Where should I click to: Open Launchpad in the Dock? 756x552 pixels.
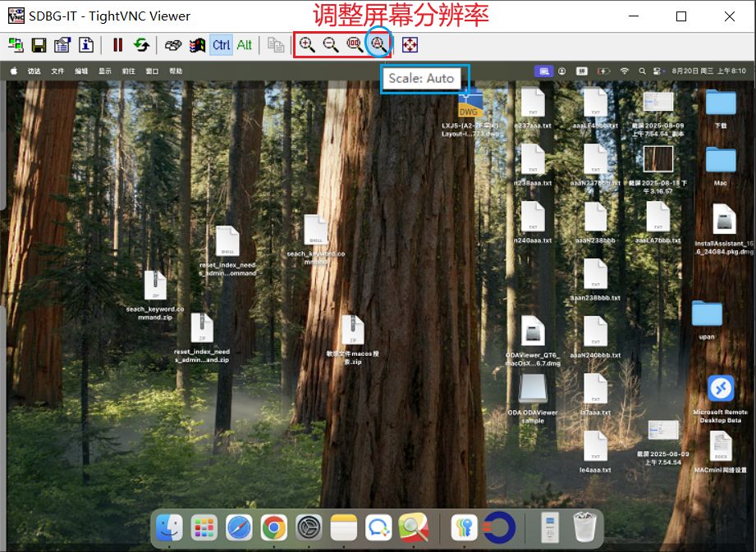click(204, 527)
